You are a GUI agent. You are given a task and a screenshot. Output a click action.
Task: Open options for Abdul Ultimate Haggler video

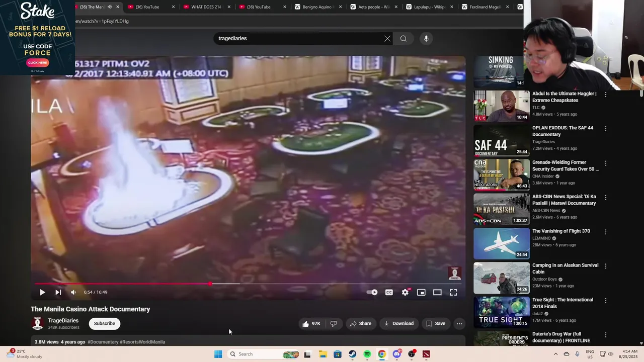606,95
